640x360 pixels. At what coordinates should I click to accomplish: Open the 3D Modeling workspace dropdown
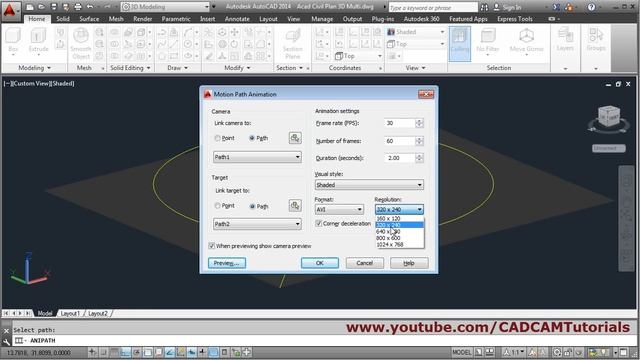click(166, 7)
